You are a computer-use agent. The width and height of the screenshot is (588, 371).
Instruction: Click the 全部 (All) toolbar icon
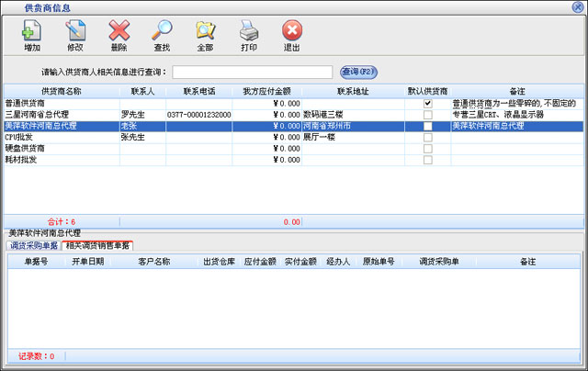205,36
